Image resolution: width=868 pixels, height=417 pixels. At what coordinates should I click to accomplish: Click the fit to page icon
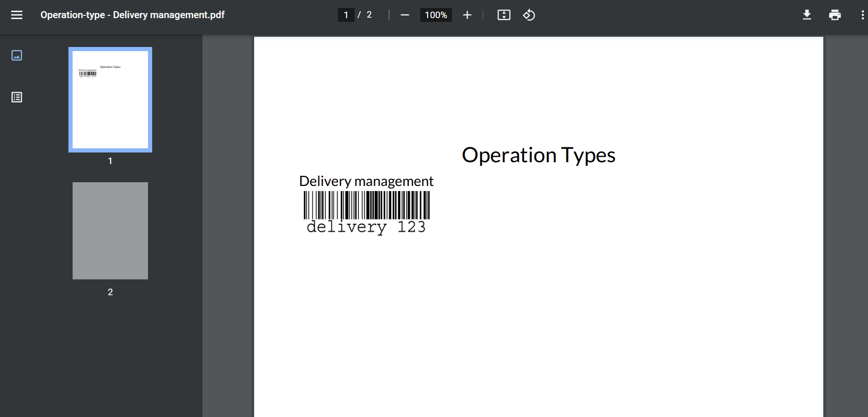pos(504,15)
